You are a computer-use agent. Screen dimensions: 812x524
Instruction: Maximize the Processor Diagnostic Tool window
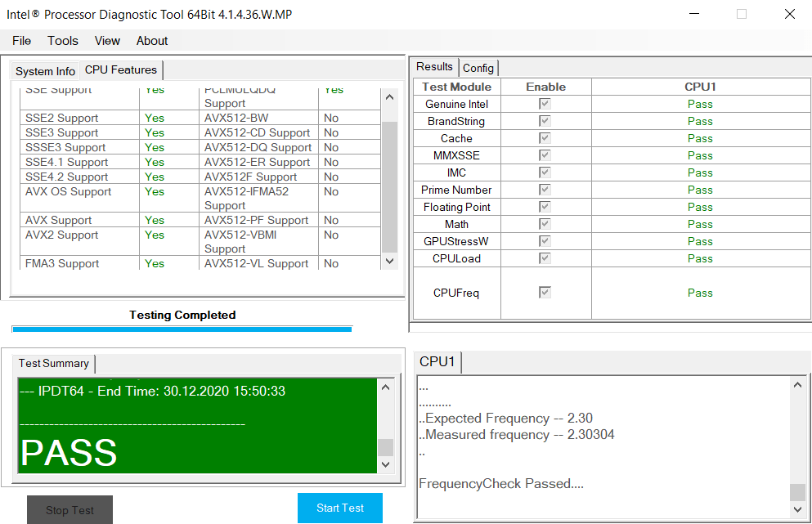tap(742, 14)
